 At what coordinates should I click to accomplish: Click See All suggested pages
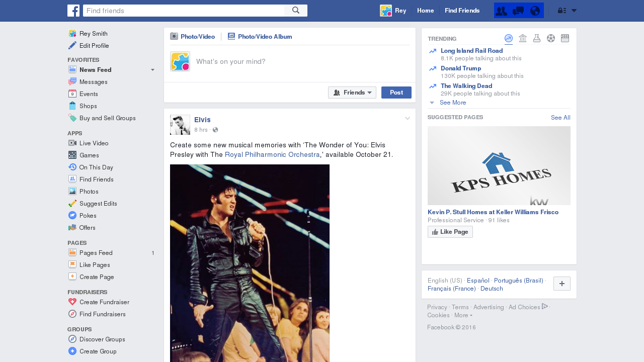click(x=560, y=118)
